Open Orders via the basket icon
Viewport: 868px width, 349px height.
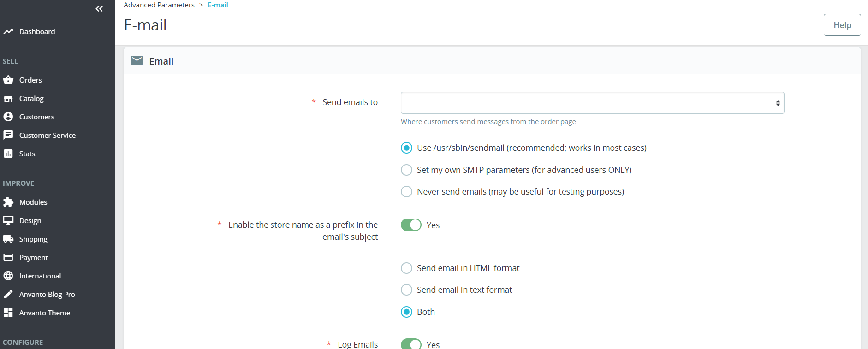pyautogui.click(x=8, y=80)
